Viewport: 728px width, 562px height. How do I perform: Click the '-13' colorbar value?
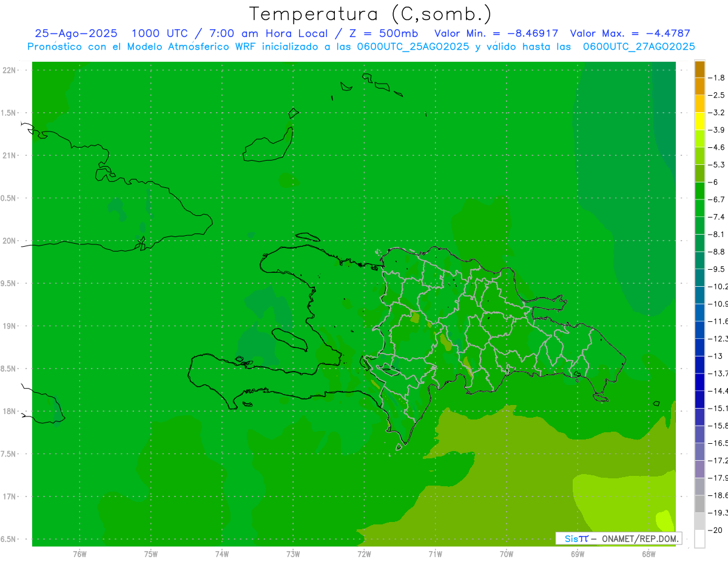tap(715, 356)
